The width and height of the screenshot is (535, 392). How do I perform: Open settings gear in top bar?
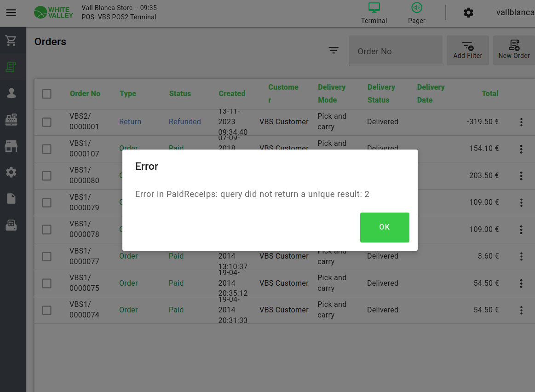tap(468, 13)
